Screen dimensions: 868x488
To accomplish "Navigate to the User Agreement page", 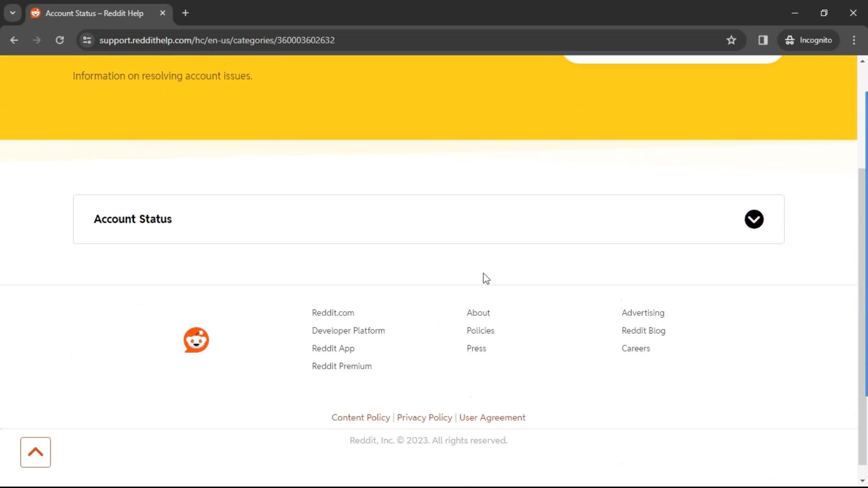I will click(492, 417).
